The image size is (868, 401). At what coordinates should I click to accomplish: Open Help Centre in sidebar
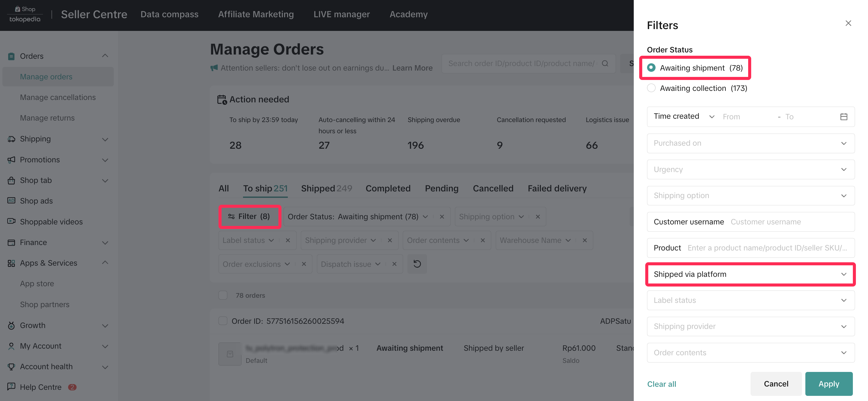click(x=41, y=387)
